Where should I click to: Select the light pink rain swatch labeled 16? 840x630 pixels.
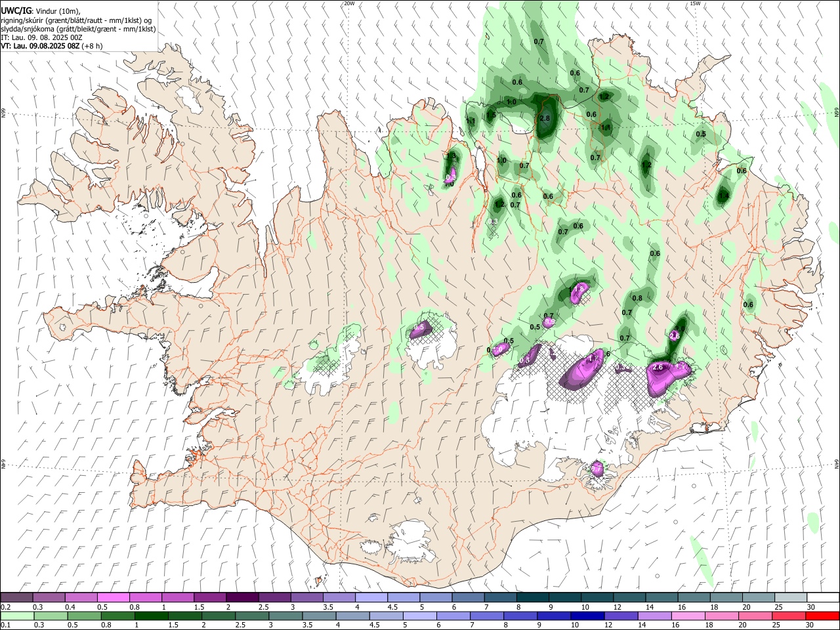pos(688,616)
